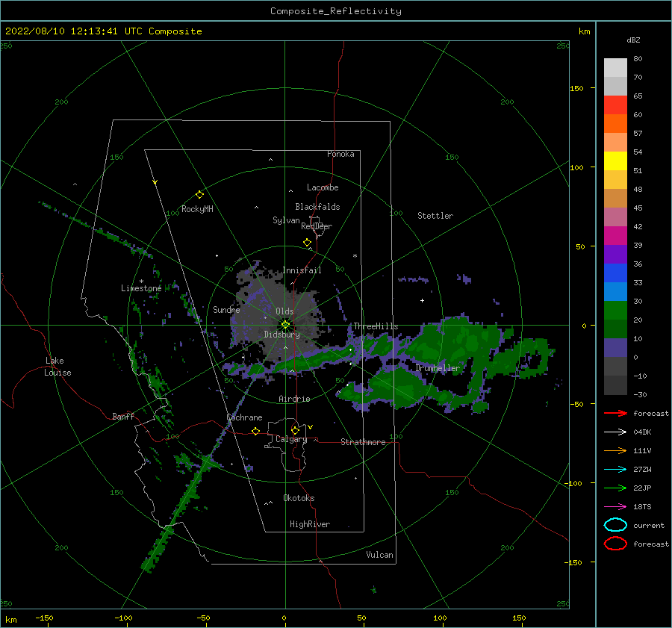
Task: Select the red forecast ellipse icon
Action: (615, 544)
